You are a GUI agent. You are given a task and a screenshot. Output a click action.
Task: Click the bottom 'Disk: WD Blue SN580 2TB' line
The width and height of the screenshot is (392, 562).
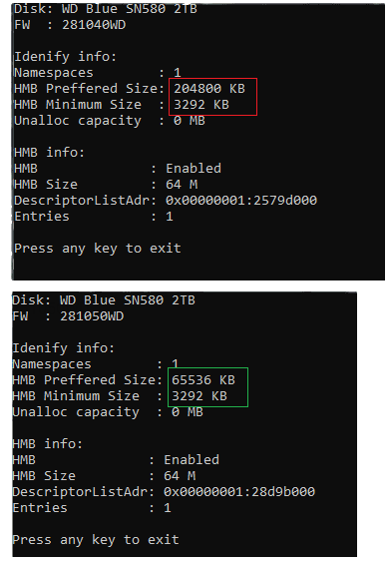click(104, 300)
